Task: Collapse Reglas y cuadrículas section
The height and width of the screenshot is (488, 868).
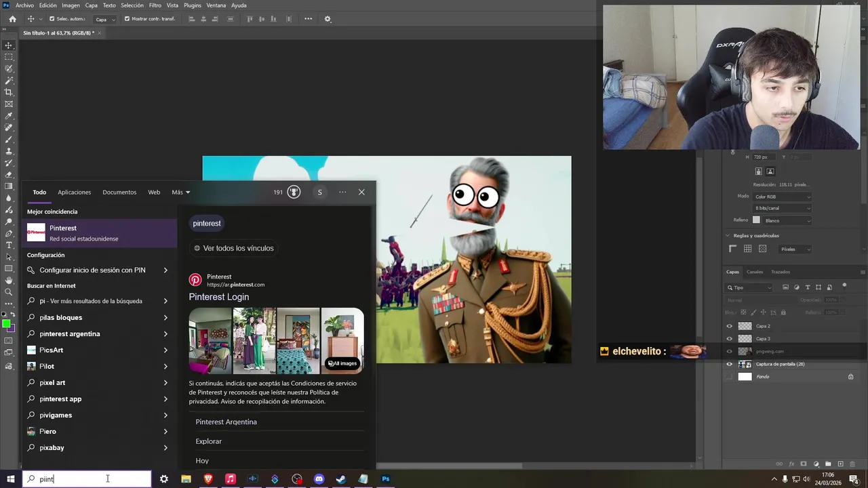Action: [x=728, y=235]
